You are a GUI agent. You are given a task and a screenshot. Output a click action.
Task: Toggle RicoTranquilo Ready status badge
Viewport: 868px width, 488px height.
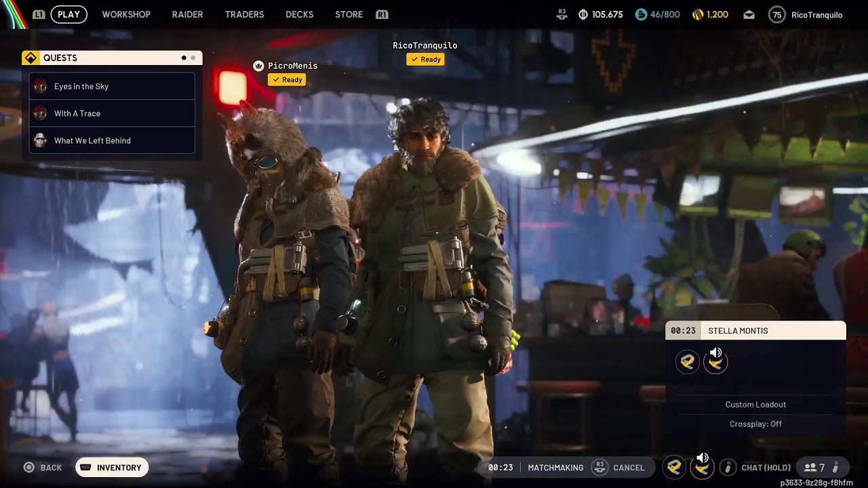tap(425, 59)
